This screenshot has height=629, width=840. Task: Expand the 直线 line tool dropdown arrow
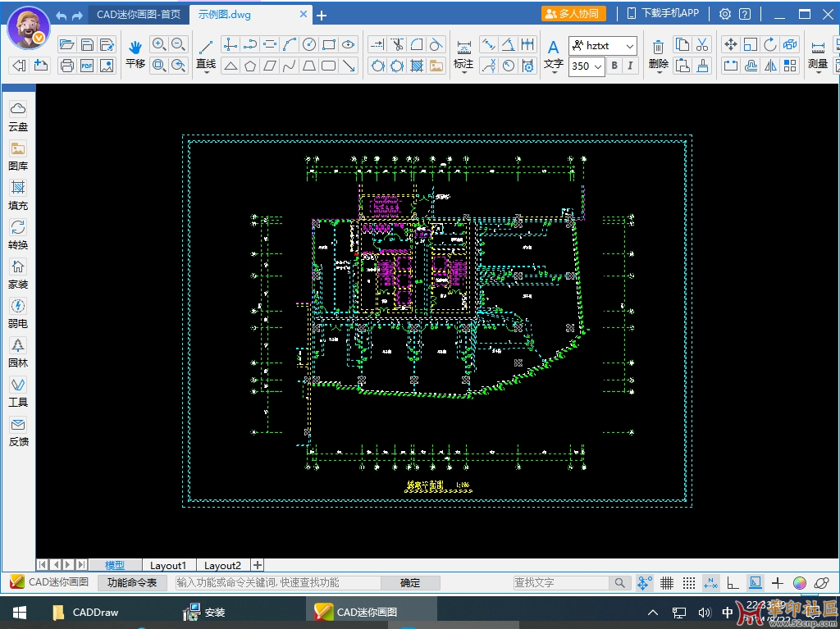tap(206, 72)
